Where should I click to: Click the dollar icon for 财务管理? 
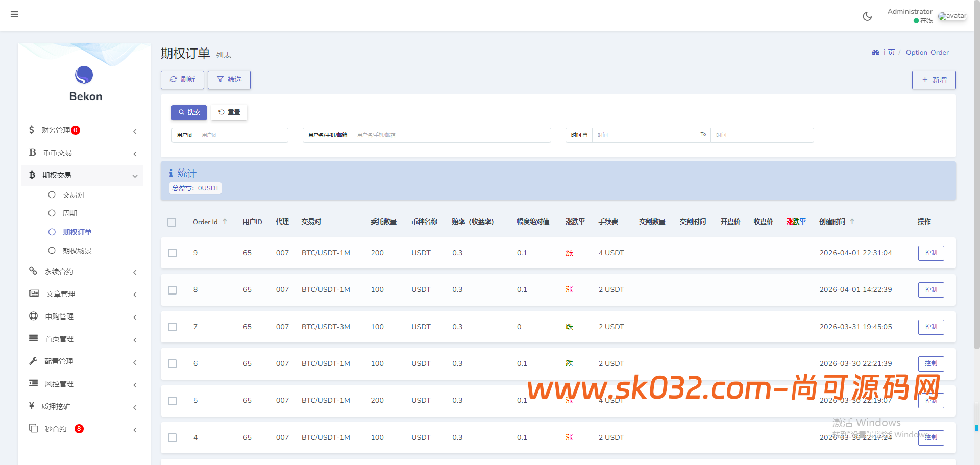(32, 130)
